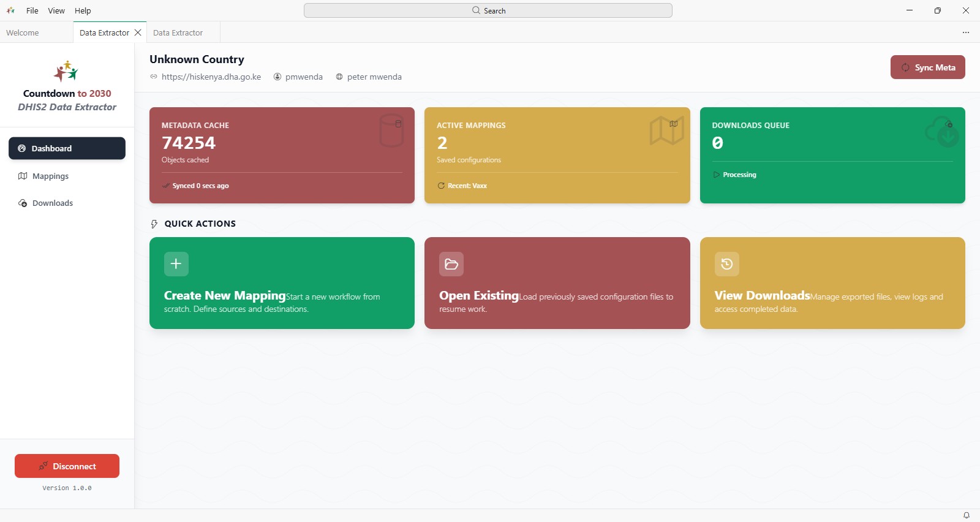The height and width of the screenshot is (522, 980).
Task: Open the Open Existing action card
Action: click(x=557, y=283)
